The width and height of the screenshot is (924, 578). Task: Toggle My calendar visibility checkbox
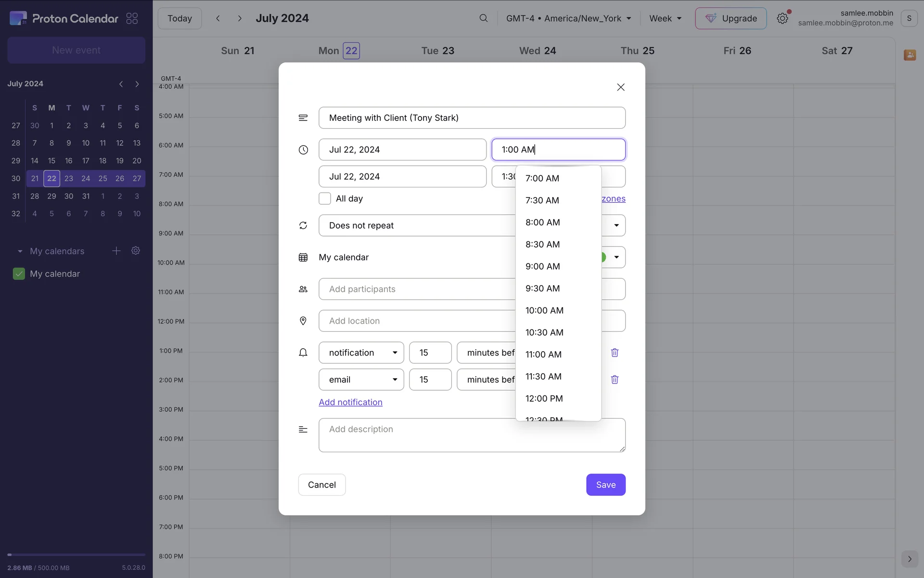19,274
